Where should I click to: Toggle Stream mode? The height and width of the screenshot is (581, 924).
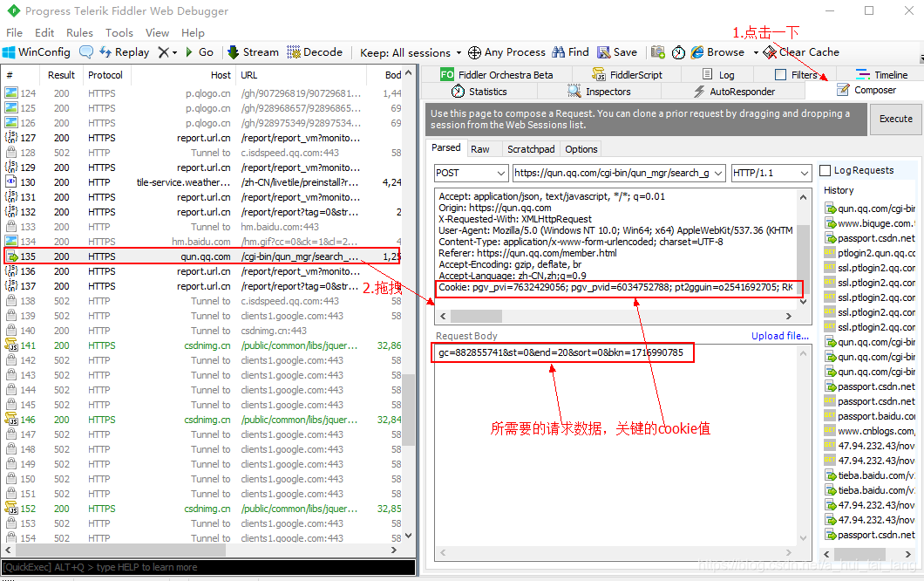click(254, 52)
